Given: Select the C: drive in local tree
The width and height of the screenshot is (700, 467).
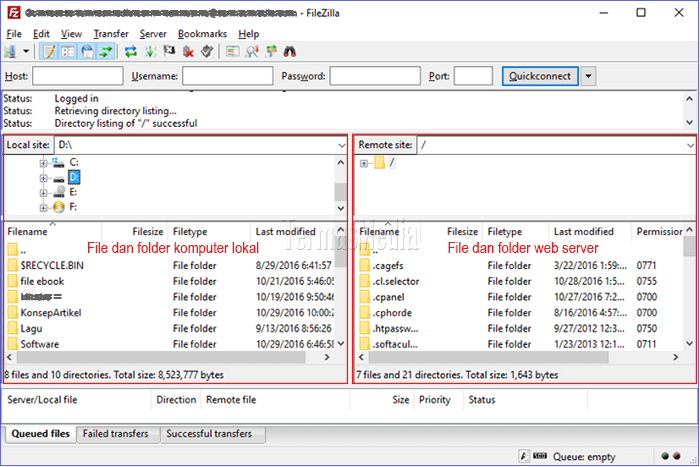Looking at the screenshot, I should point(74,163).
